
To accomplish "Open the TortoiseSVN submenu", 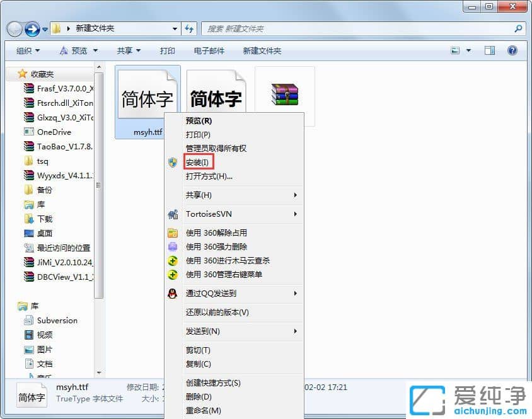I will coord(208,215).
